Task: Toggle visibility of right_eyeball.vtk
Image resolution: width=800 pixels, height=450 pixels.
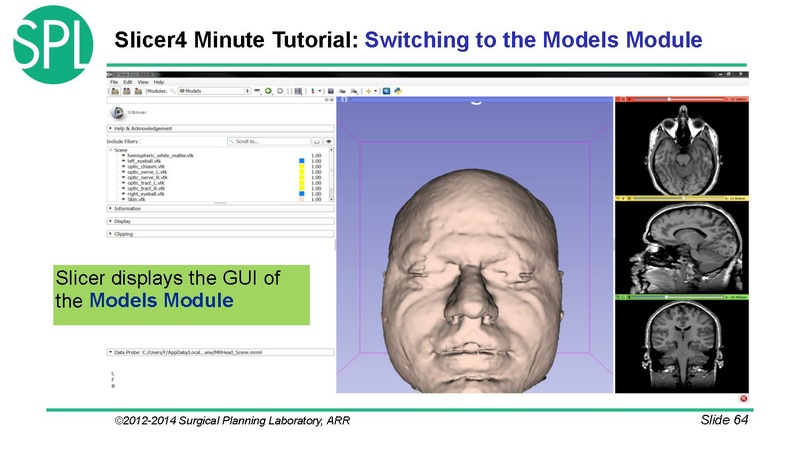Action: pyautogui.click(x=123, y=194)
